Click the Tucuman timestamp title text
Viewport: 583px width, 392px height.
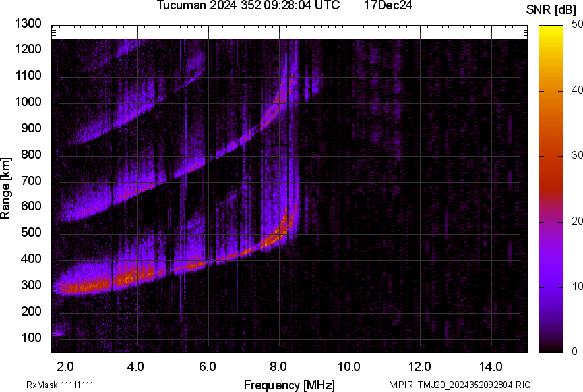248,5
